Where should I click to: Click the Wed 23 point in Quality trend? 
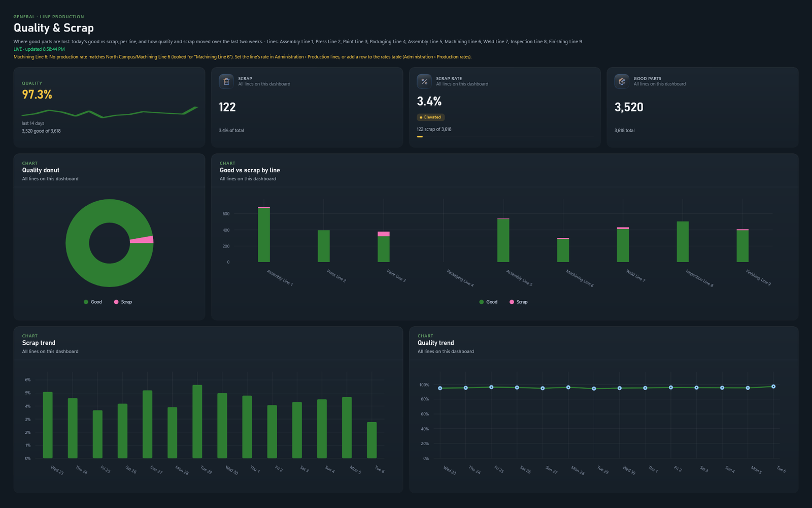[440, 388]
